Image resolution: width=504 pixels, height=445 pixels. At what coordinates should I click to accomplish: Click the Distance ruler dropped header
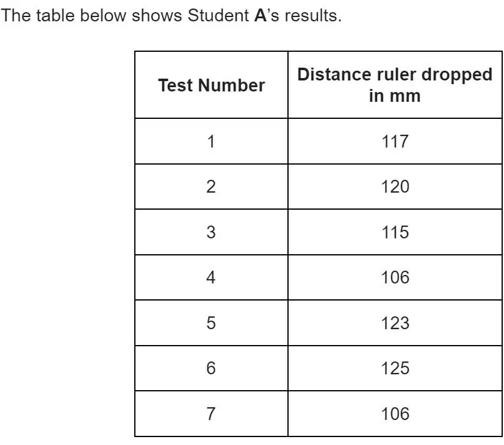tap(395, 85)
